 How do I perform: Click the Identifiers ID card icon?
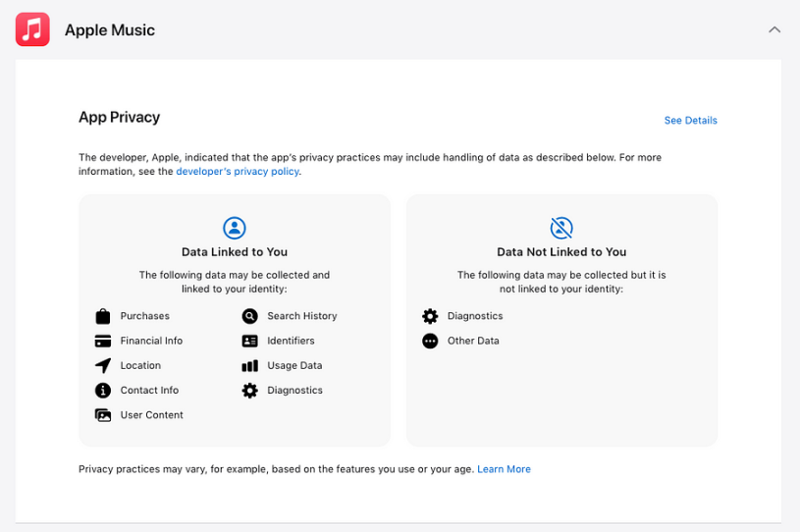pos(250,341)
